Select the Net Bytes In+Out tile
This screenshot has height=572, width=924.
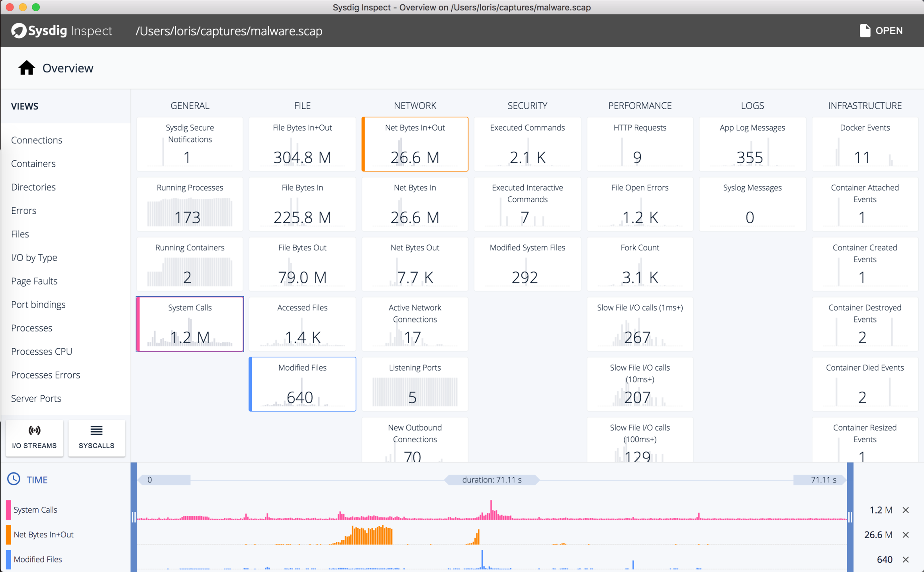point(415,144)
